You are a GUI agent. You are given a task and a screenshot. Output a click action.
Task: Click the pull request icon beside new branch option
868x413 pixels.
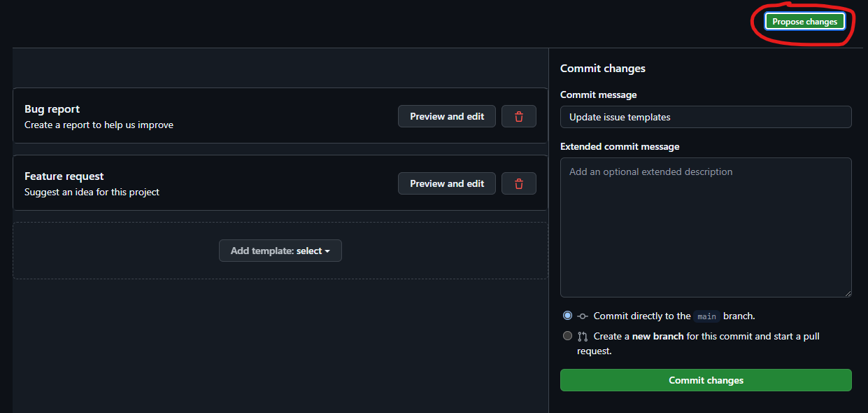tap(582, 337)
